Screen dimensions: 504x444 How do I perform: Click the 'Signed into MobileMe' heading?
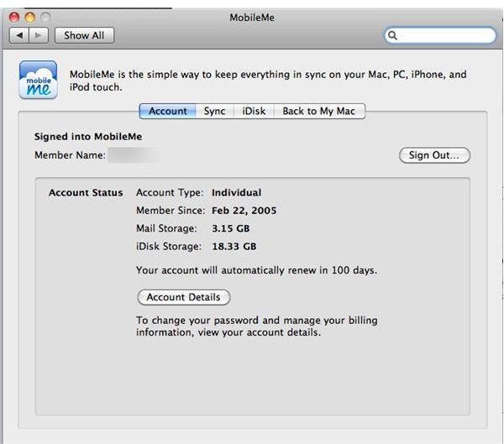(x=88, y=137)
